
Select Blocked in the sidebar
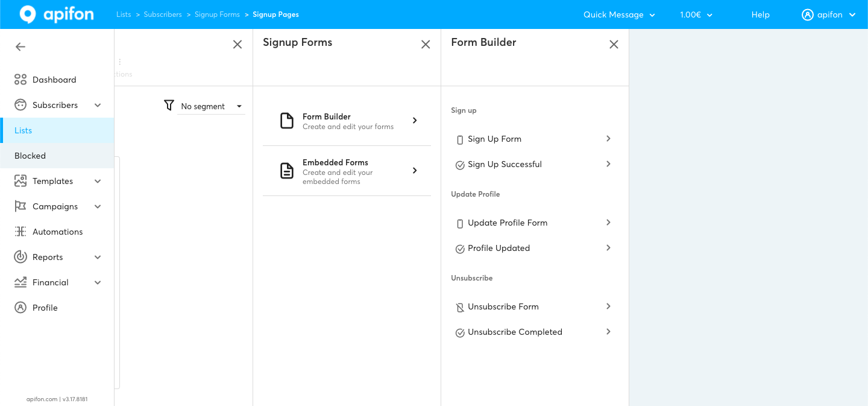30,156
